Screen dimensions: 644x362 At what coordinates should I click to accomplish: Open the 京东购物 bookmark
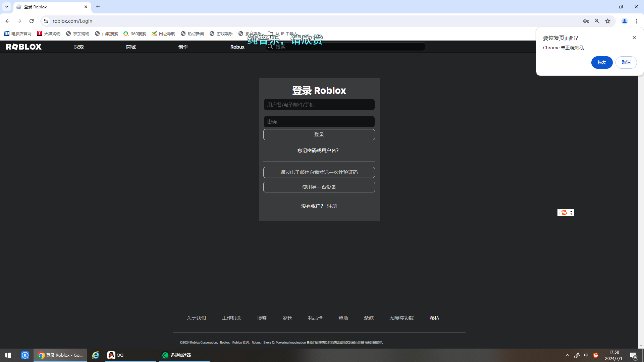(77, 34)
